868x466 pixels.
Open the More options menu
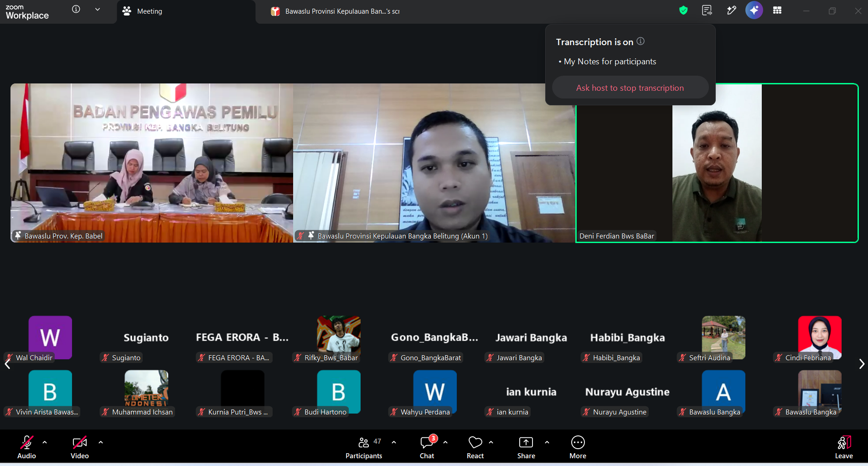[x=578, y=447]
